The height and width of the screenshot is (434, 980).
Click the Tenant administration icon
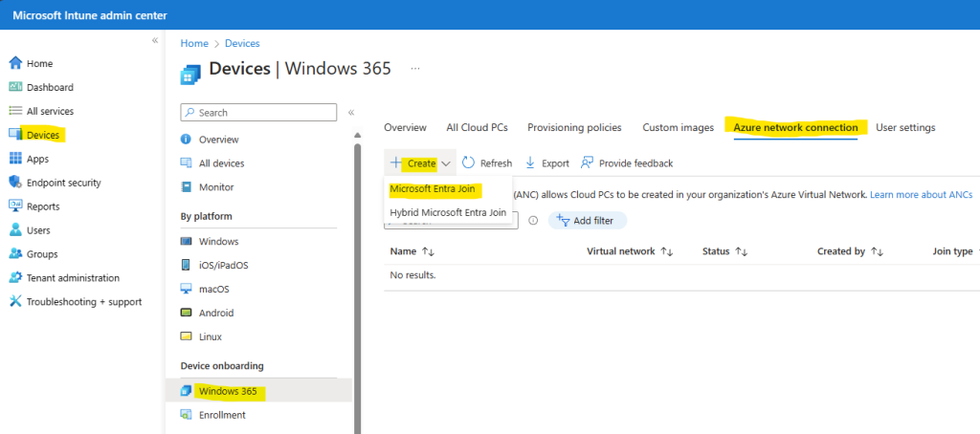15,277
